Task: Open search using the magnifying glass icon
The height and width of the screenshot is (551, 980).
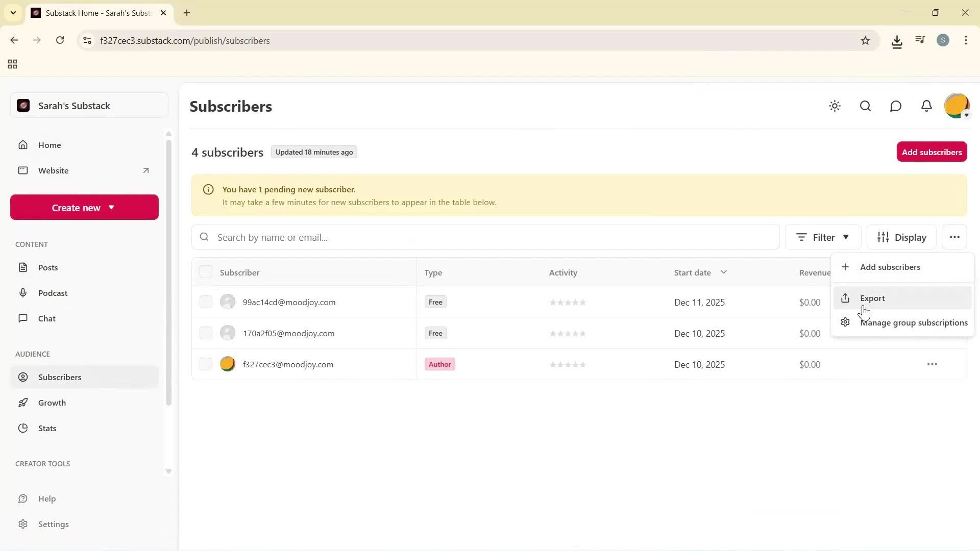Action: point(865,106)
